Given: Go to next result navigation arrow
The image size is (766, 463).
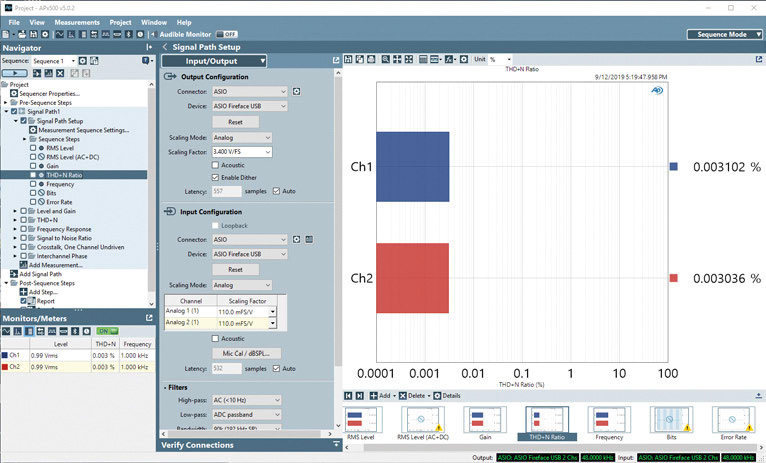Looking at the screenshot, I should (x=360, y=396).
